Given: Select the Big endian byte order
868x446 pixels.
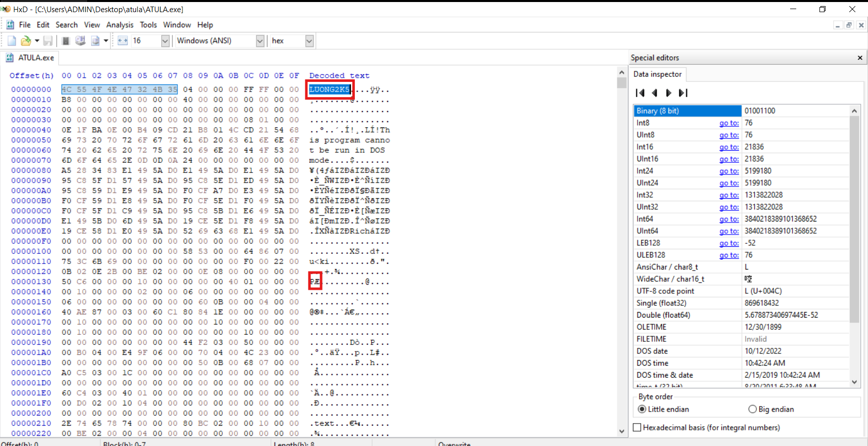Looking at the screenshot, I should (x=752, y=409).
